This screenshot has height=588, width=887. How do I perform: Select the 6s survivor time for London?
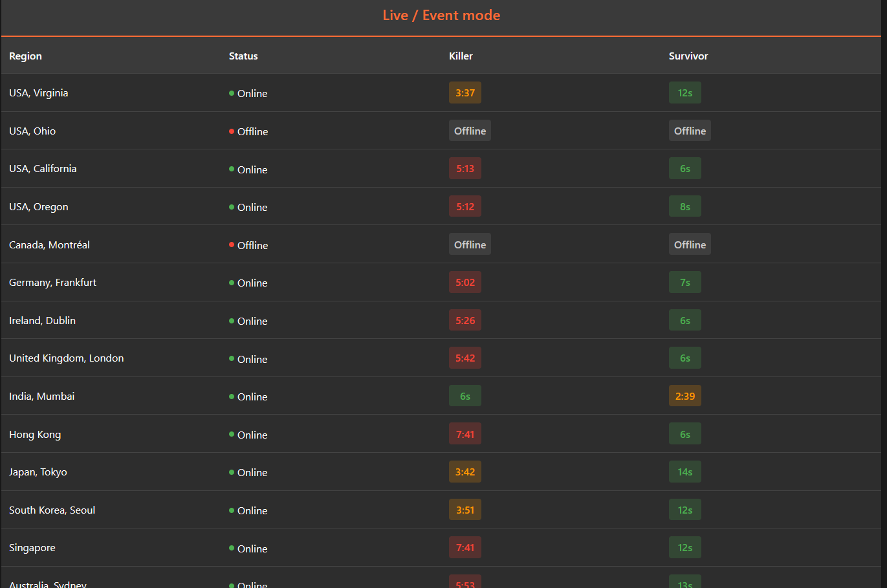[x=685, y=358]
